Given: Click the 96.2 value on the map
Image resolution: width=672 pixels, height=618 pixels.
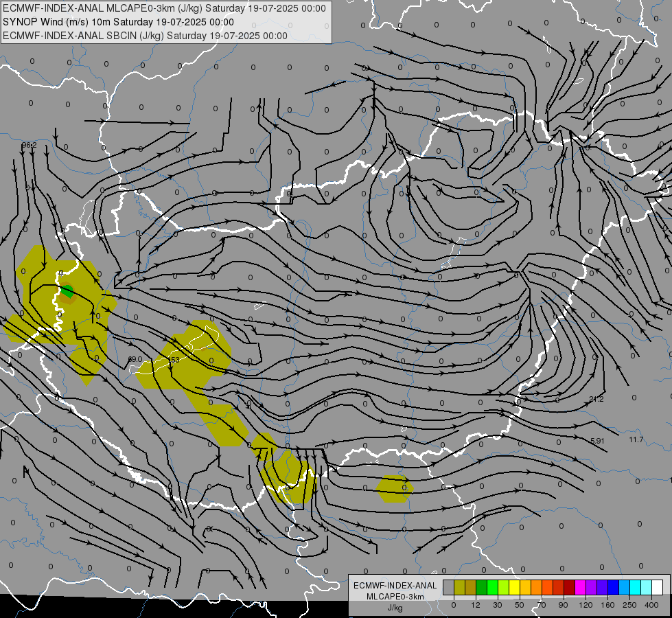Looking at the screenshot, I should pos(29,146).
